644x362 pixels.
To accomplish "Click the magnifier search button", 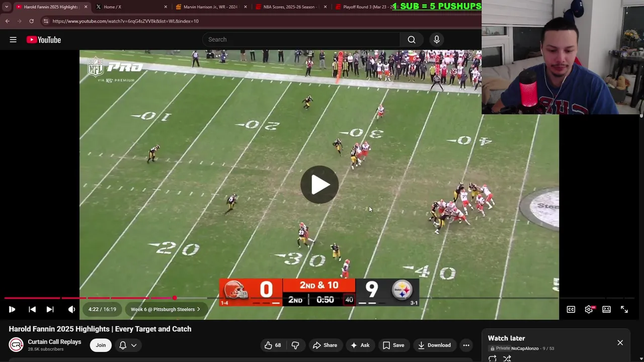I will click(412, 40).
